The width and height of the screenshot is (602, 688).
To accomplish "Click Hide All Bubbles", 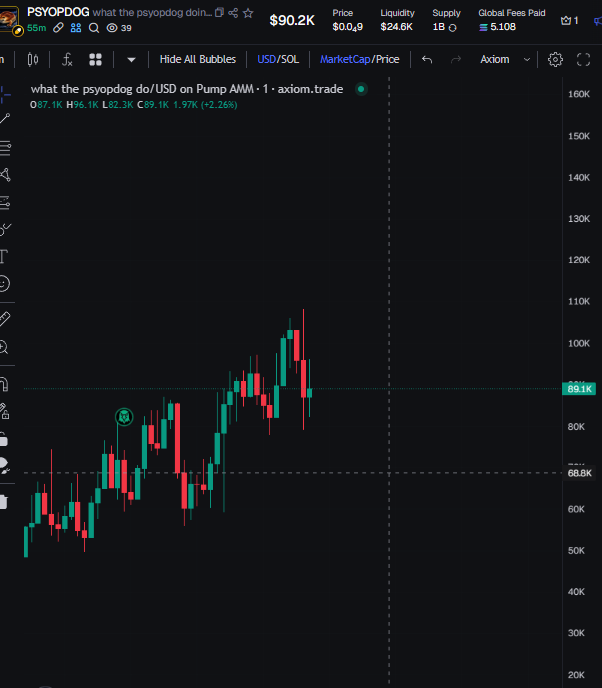I will pyautogui.click(x=197, y=59).
